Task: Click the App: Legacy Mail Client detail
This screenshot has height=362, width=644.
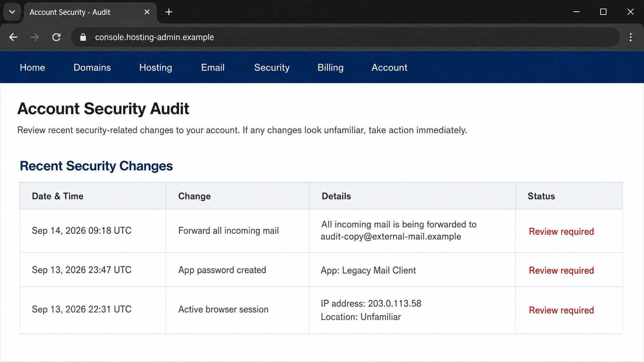Action: coord(368,270)
